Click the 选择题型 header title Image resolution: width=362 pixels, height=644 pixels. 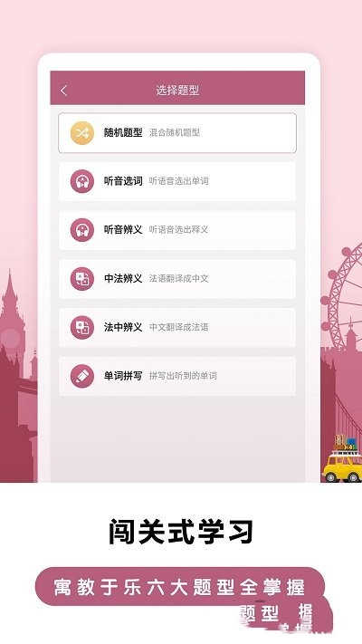coord(177,91)
